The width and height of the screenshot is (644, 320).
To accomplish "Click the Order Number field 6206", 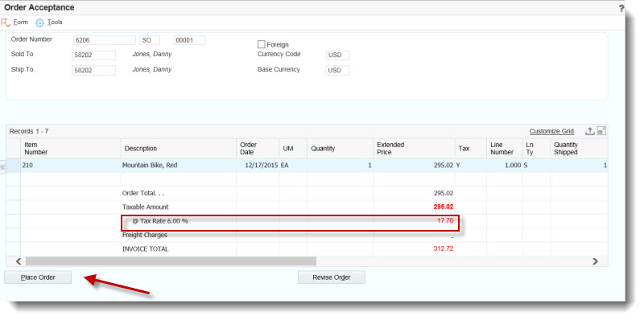I will 105,40.
